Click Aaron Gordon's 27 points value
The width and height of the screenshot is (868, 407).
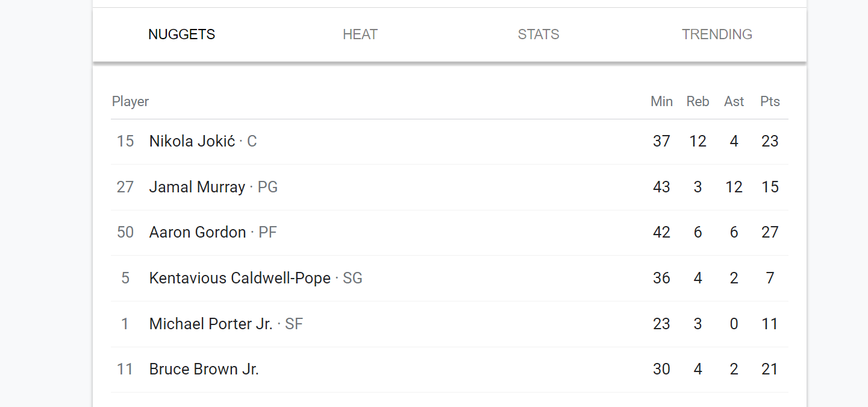pyautogui.click(x=770, y=232)
